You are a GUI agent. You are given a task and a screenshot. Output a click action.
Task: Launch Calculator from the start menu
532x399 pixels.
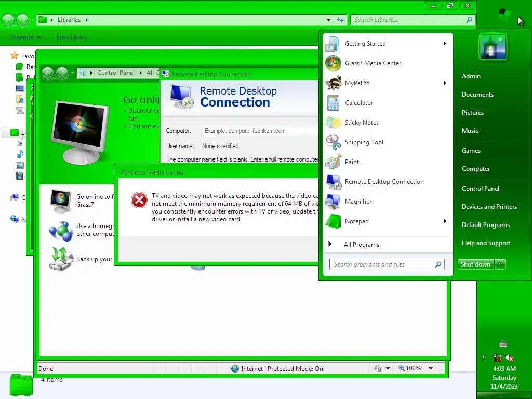click(388, 103)
